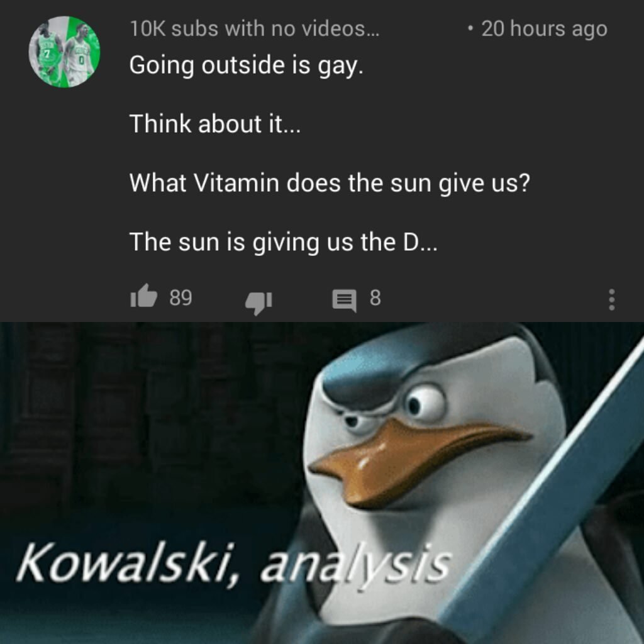This screenshot has height=644, width=644.
Task: Click the penguin's wide-open right eye
Action: coord(425,403)
